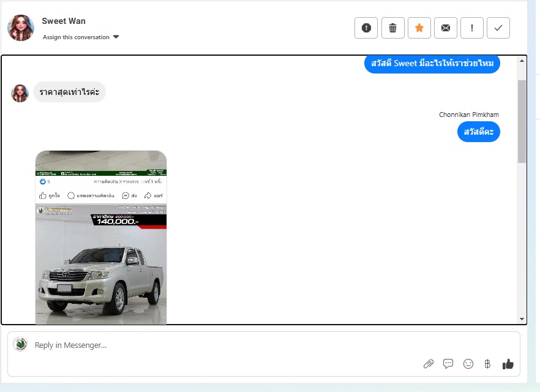Delete conversation using trash can icon
Screen dimensions: 540x392
pyautogui.click(x=392, y=28)
